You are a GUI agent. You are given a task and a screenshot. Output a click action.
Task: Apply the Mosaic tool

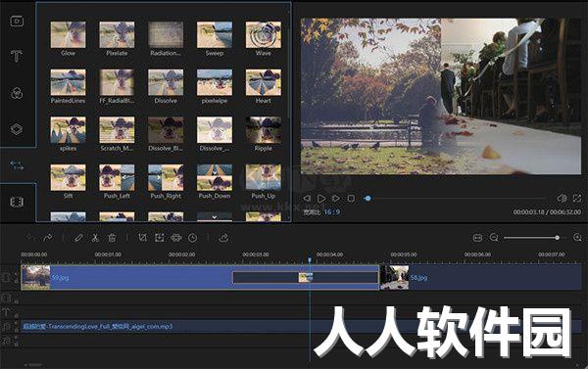point(175,238)
